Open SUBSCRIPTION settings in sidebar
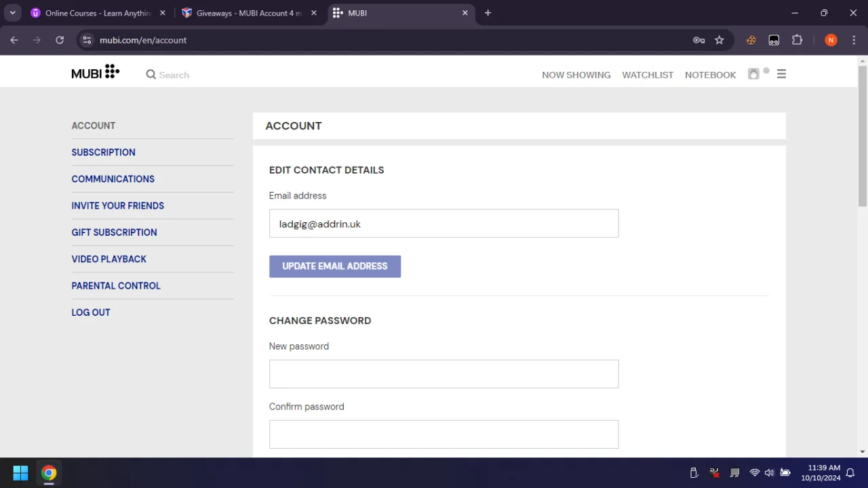The width and height of the screenshot is (868, 488). tap(104, 152)
